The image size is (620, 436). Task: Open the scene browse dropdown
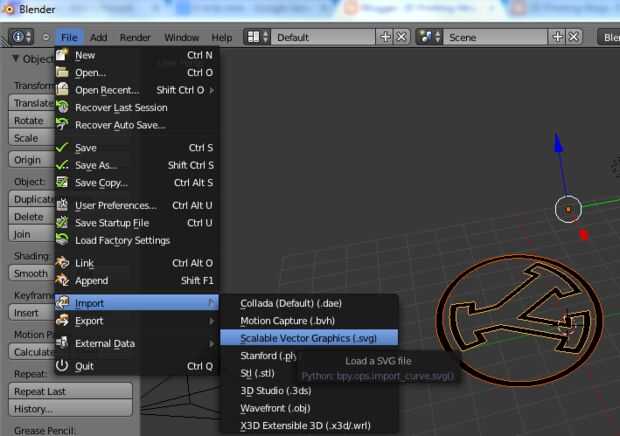429,37
